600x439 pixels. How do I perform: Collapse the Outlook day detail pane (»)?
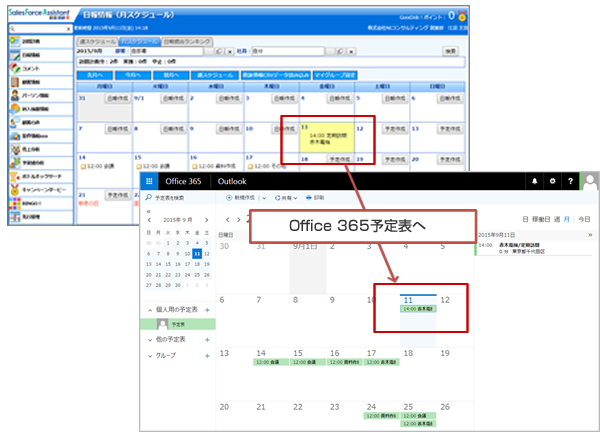(590, 235)
